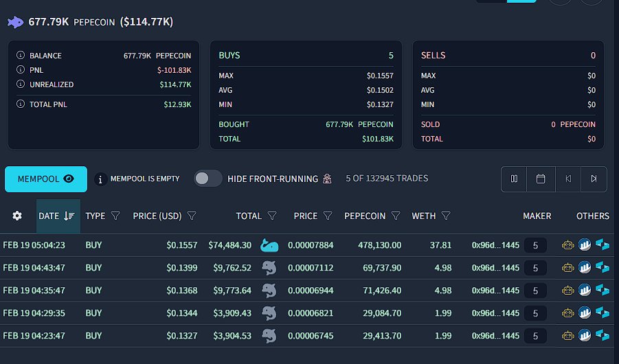Click the 37.81 WETH value

(x=440, y=245)
